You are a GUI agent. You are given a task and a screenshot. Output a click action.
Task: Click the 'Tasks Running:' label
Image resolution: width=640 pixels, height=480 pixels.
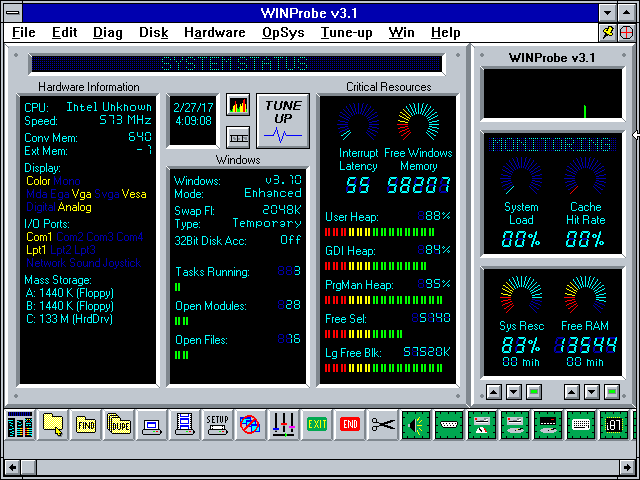[212, 272]
